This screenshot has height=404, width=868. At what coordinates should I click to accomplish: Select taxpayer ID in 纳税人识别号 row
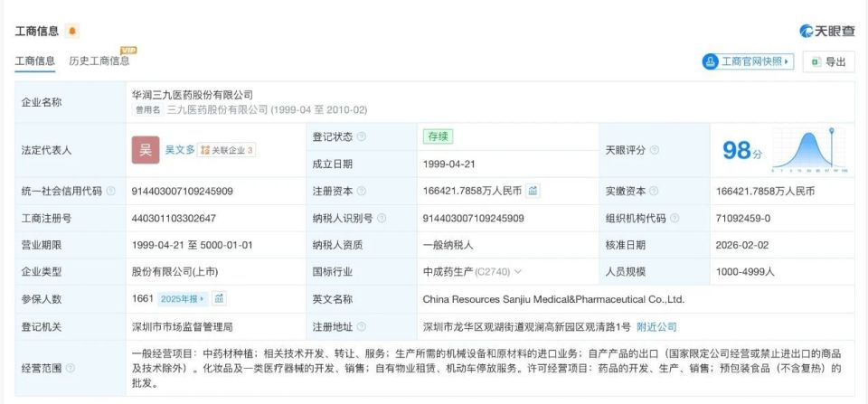tap(473, 219)
